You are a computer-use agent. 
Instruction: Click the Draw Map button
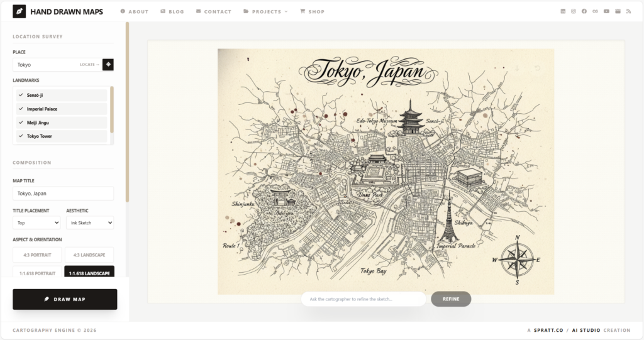[x=65, y=299]
